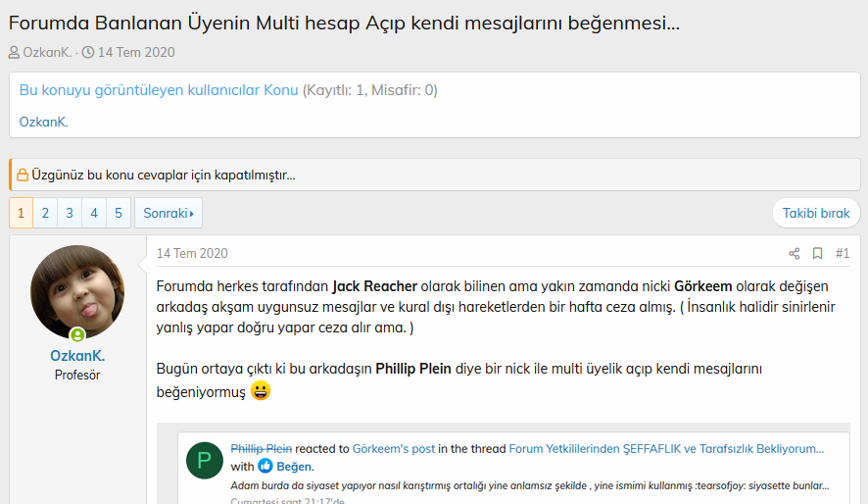The width and height of the screenshot is (868, 504).
Task: Go to next page with Sonraki
Action: pos(168,213)
